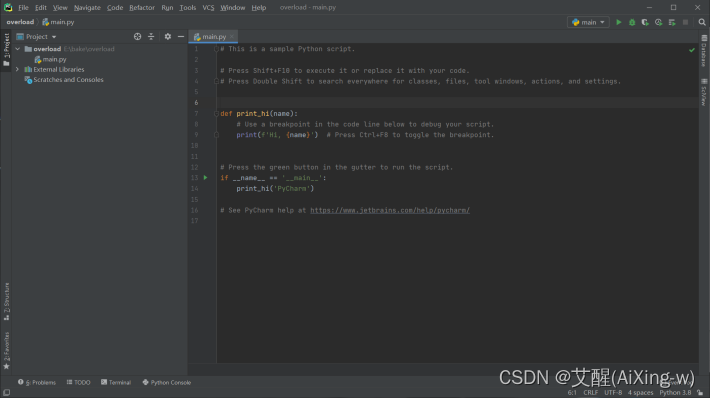Toggle the Structure side tool window tab
This screenshot has width=710, height=398.
6,301
